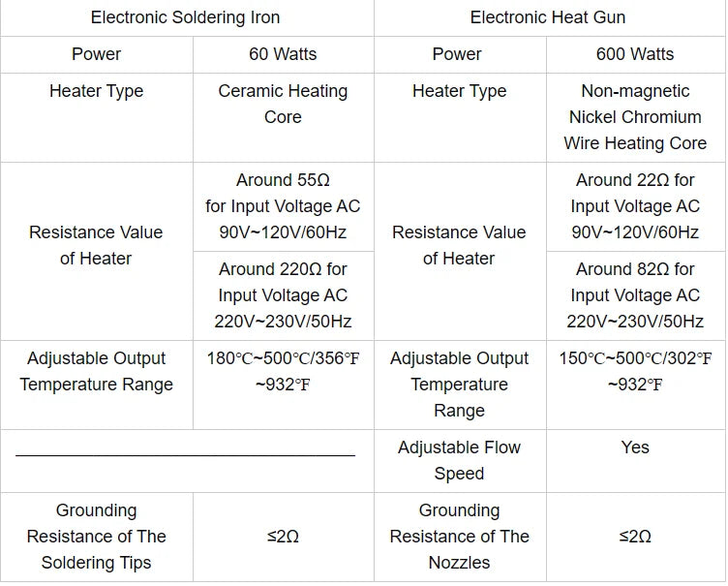
Task: Click the blank horizontal line cell
Action: pyautogui.click(x=187, y=461)
